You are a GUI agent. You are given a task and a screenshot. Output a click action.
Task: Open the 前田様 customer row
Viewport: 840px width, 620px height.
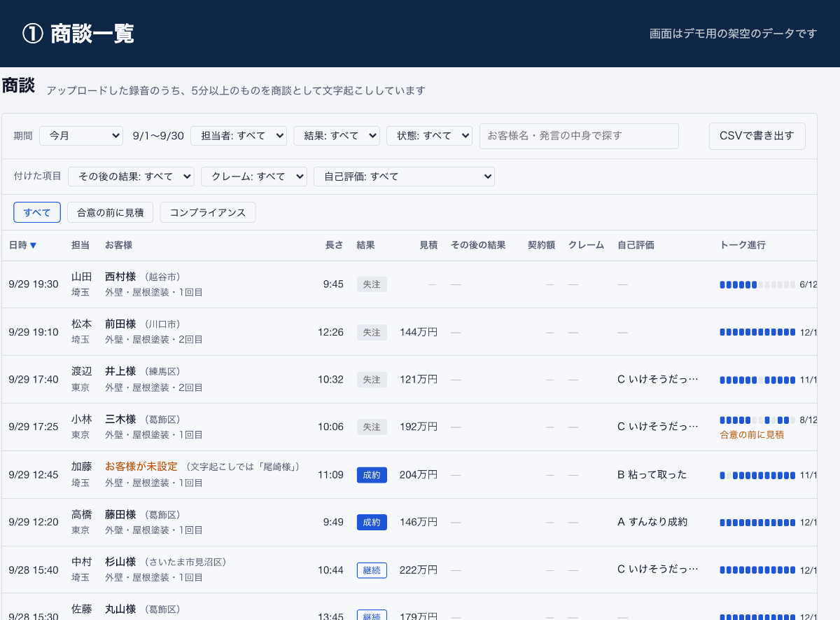click(x=409, y=332)
